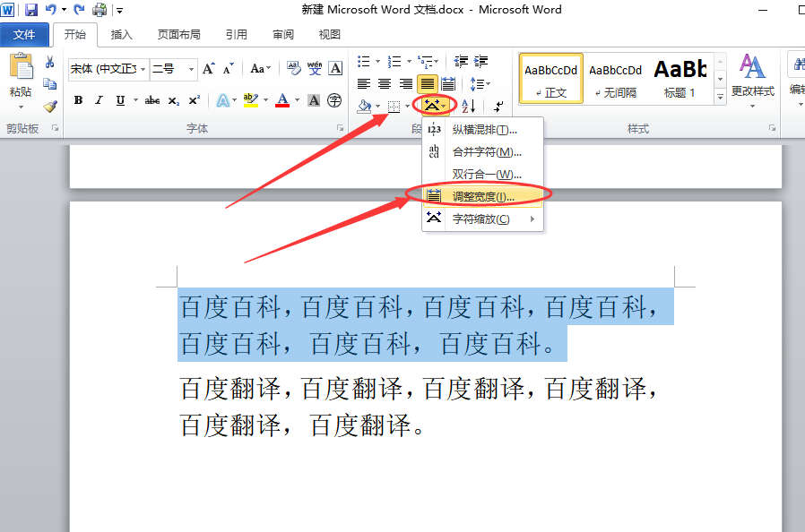
Task: Open 字符缩放(C) submenu
Action: point(483,219)
